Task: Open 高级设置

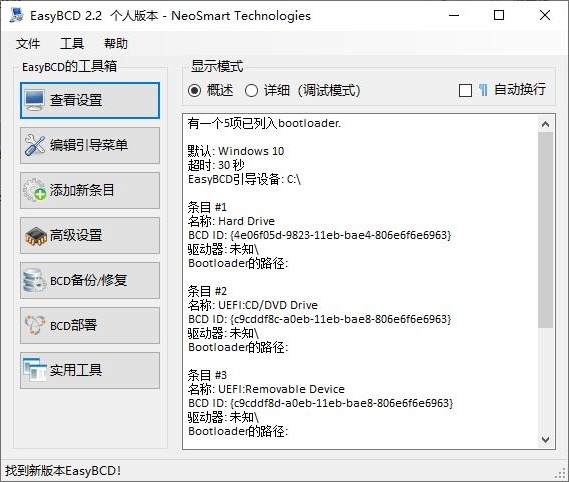Action: [x=90, y=235]
